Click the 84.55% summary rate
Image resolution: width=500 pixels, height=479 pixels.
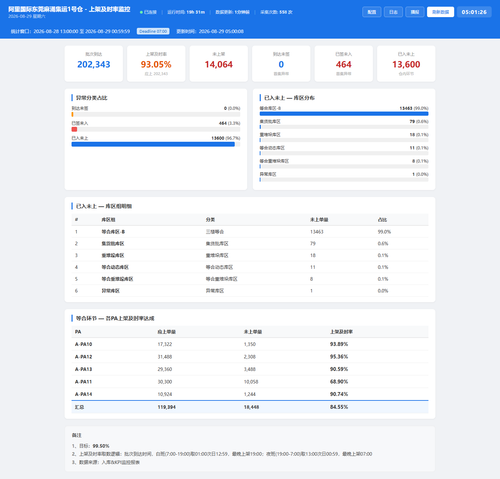339,407
